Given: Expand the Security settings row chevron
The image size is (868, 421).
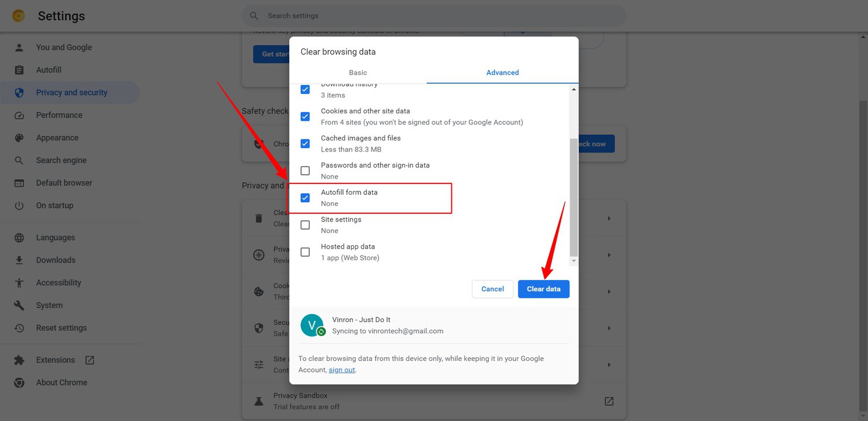Looking at the screenshot, I should point(609,328).
